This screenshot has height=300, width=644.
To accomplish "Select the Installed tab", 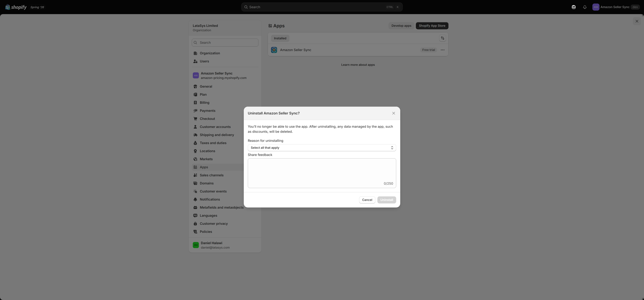I will pos(280,38).
